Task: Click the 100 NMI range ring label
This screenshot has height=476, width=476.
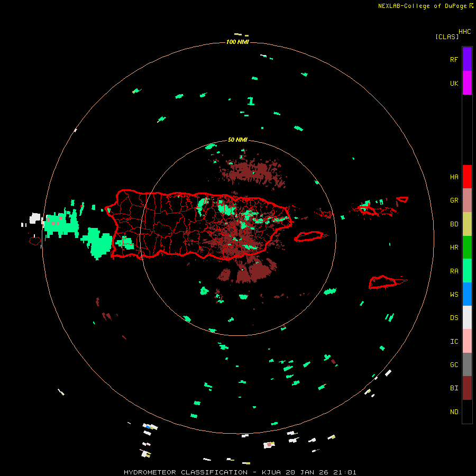Action: (x=237, y=42)
